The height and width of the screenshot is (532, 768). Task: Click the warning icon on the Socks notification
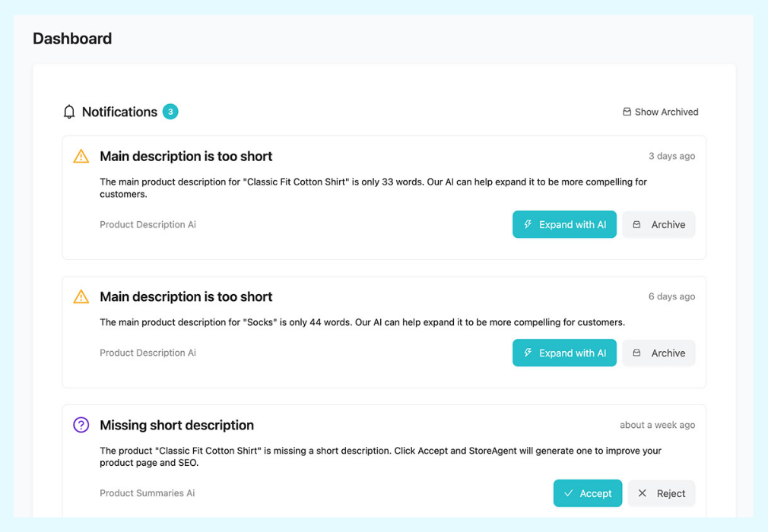(x=81, y=297)
